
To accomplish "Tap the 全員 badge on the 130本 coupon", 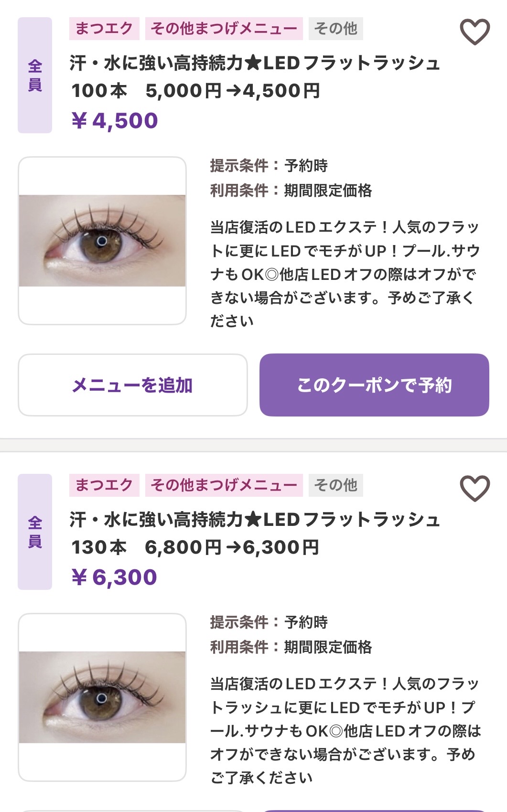I will coord(35,532).
